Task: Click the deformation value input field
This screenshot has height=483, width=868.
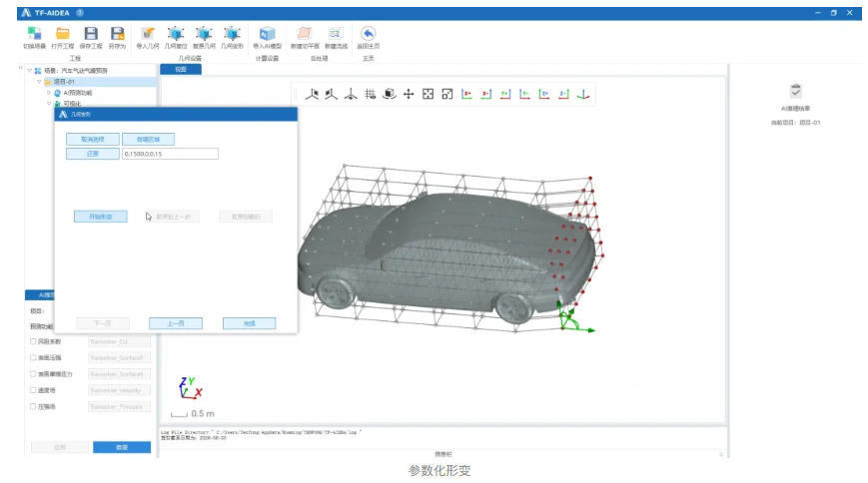Action: (x=170, y=154)
